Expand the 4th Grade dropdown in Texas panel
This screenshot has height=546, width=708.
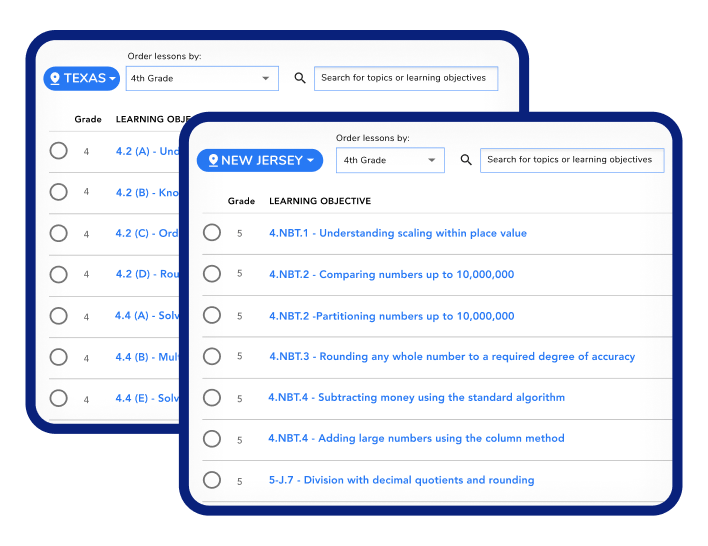pyautogui.click(x=201, y=78)
